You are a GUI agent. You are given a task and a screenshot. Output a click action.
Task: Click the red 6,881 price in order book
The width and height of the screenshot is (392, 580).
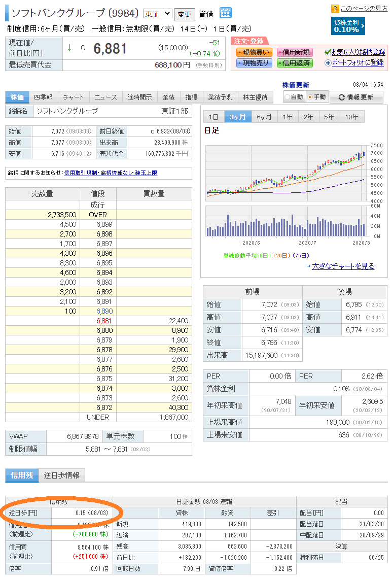(x=104, y=321)
